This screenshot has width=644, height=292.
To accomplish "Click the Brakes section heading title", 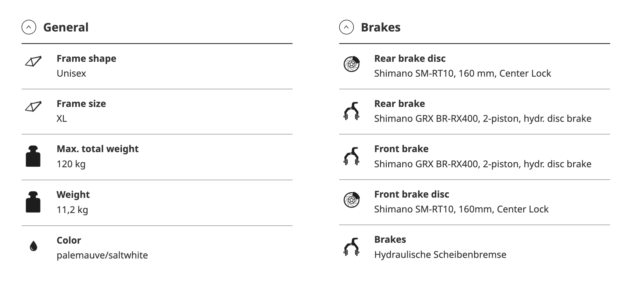I will 381,27.
